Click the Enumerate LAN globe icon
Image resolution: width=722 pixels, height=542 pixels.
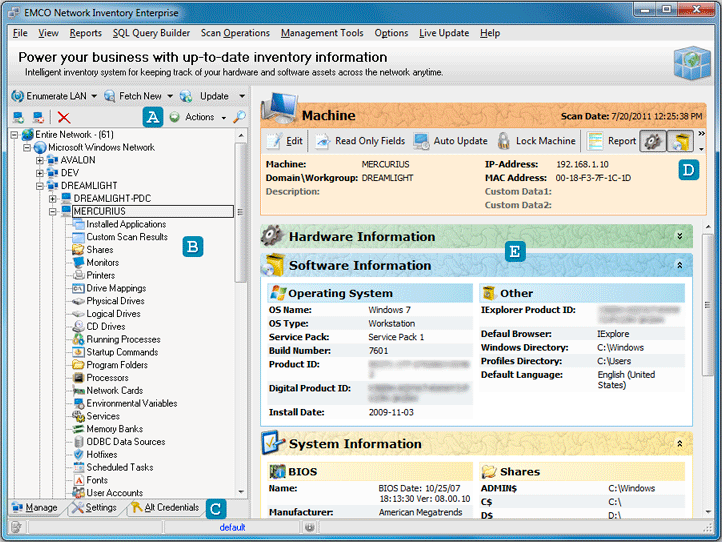point(17,96)
